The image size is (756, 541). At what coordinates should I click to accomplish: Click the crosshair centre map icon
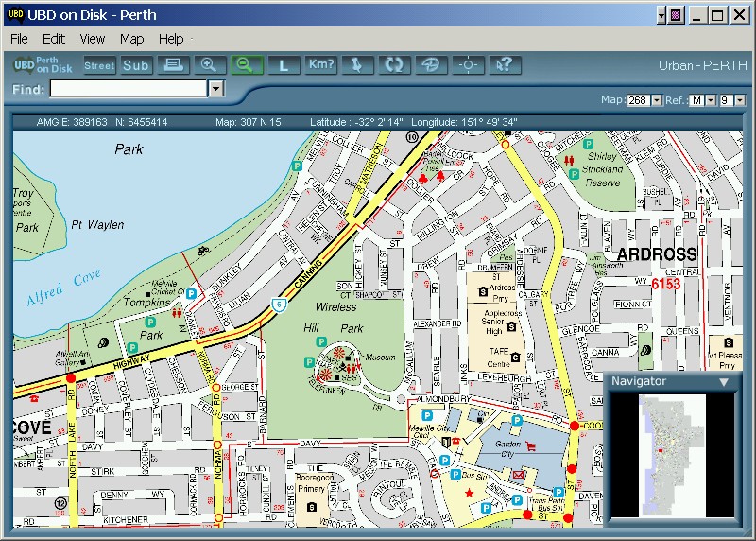[x=468, y=64]
